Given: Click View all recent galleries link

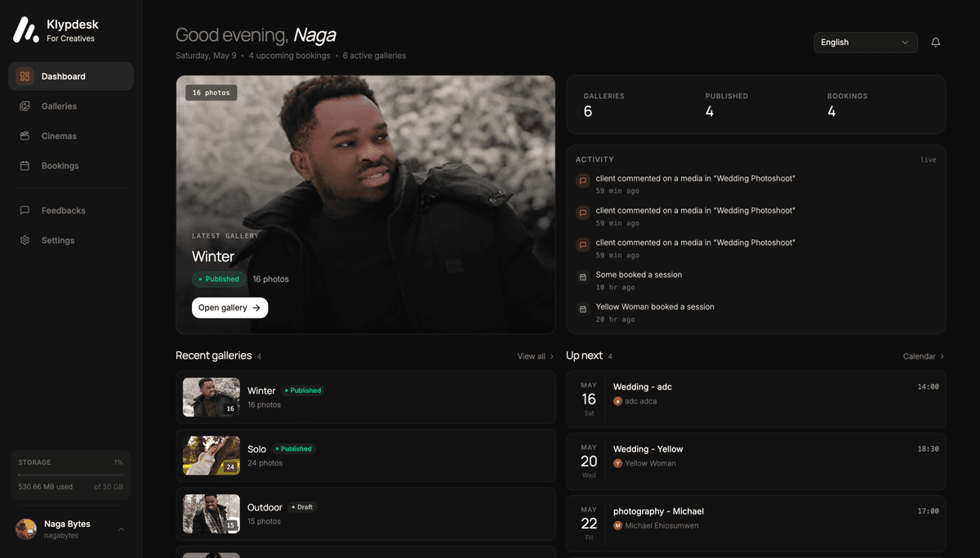Looking at the screenshot, I should point(536,356).
